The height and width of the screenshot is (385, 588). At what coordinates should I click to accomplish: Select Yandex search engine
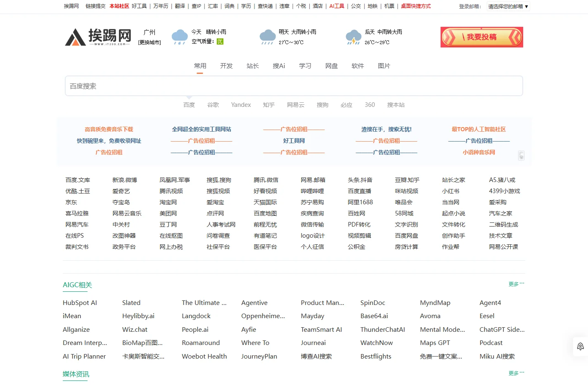point(241,105)
